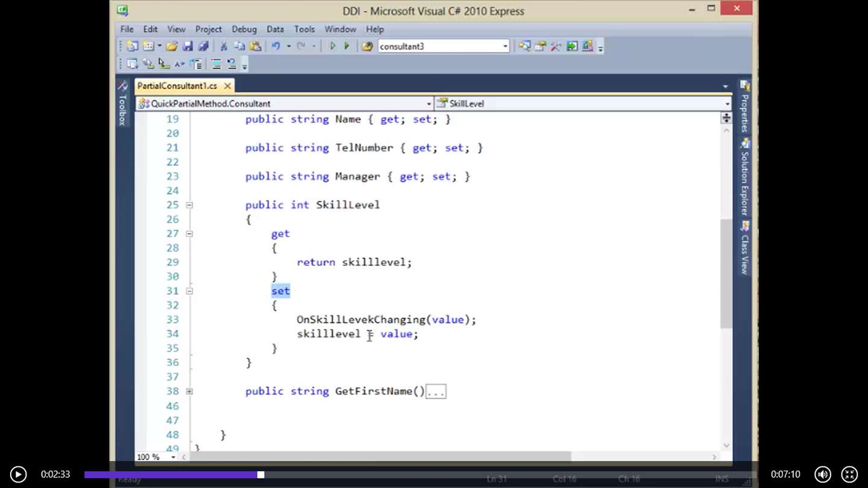Open the Window menu
Viewport: 868px width, 488px height.
pos(341,29)
